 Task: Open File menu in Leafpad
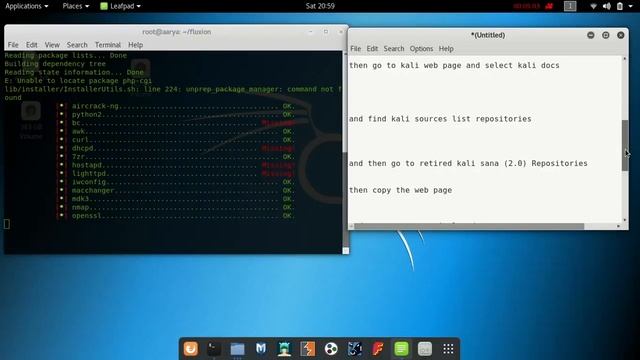click(356, 49)
